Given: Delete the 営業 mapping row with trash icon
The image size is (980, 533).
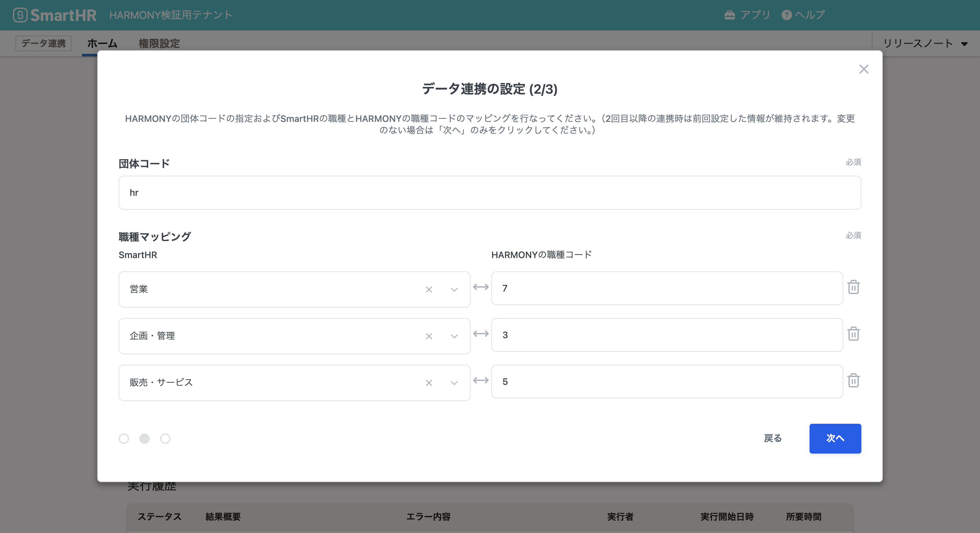Looking at the screenshot, I should click(853, 288).
